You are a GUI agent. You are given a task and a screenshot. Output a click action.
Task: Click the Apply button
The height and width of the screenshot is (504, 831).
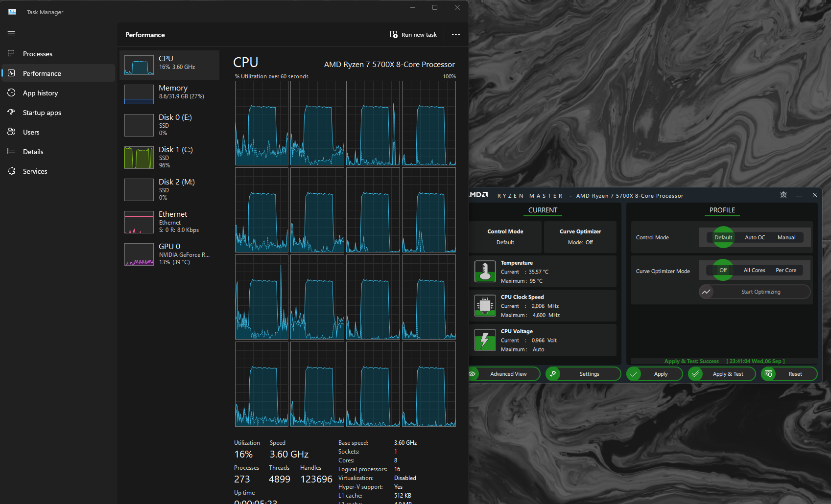(x=654, y=374)
